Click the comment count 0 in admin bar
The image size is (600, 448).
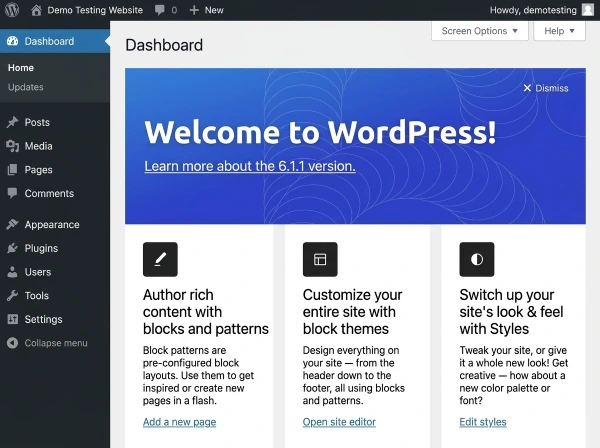(174, 10)
